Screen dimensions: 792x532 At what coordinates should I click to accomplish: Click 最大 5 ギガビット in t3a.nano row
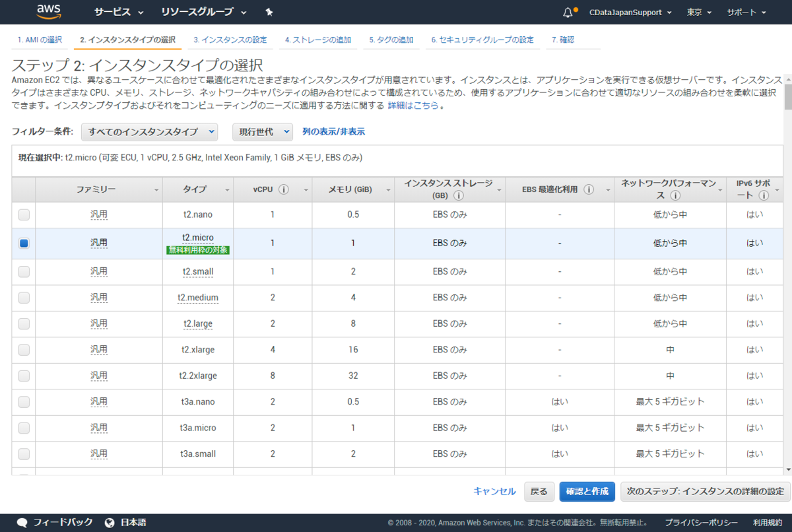[x=670, y=401]
